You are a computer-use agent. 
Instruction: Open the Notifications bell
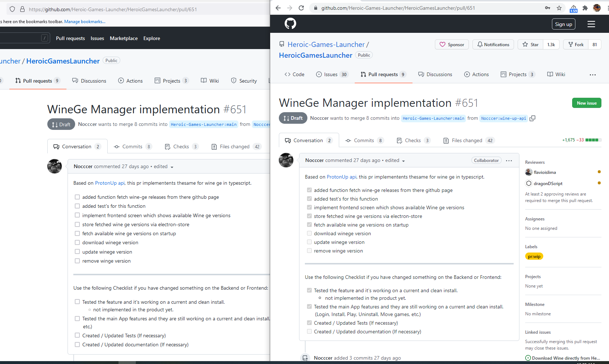click(493, 44)
